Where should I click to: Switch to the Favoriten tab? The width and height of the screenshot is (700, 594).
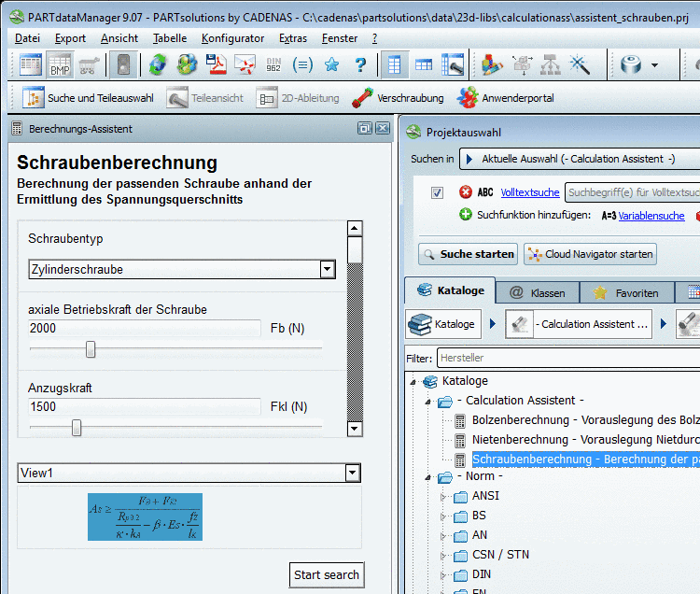627,293
